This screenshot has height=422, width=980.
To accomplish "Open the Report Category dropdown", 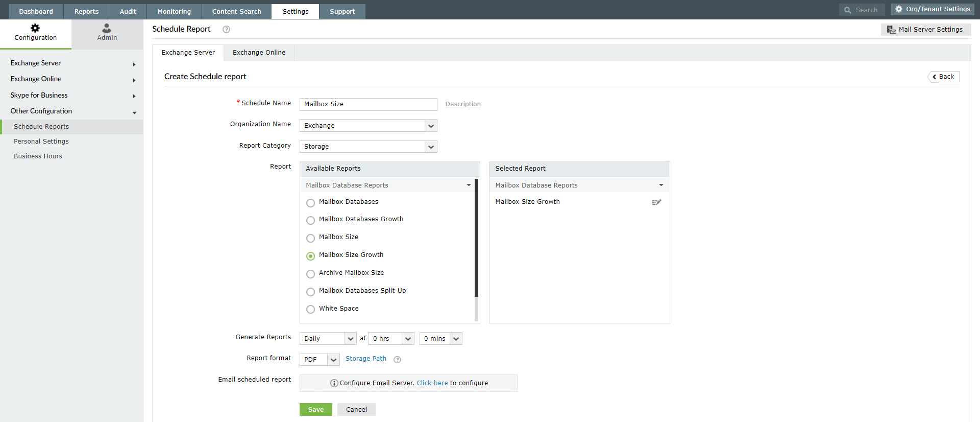I will click(431, 147).
